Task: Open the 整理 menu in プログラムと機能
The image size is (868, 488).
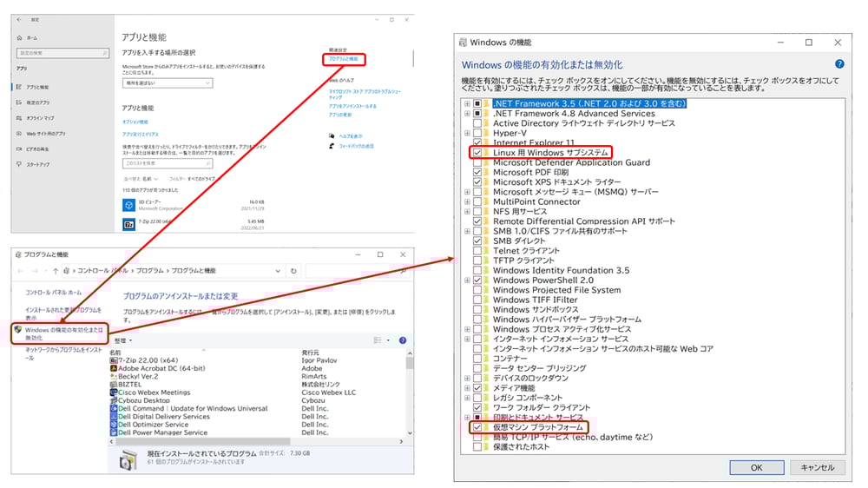Action: pyautogui.click(x=123, y=340)
